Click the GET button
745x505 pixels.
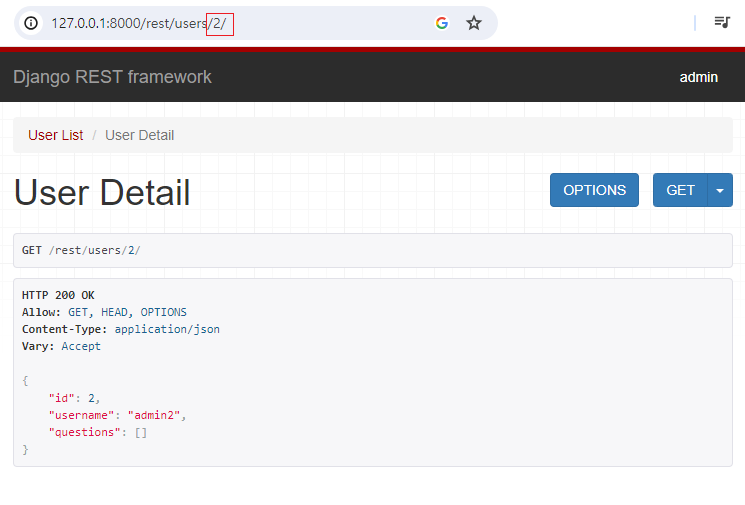[680, 190]
